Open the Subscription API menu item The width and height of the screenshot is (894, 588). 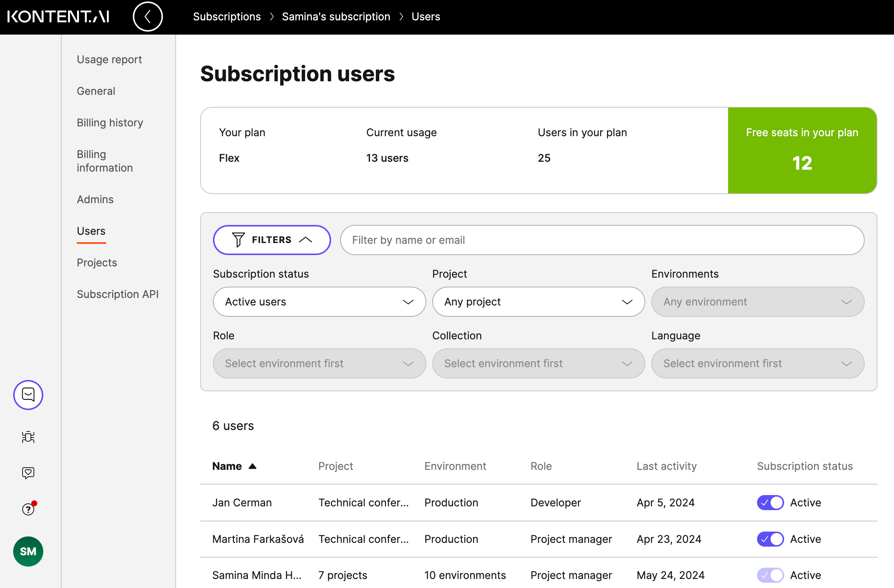[117, 294]
